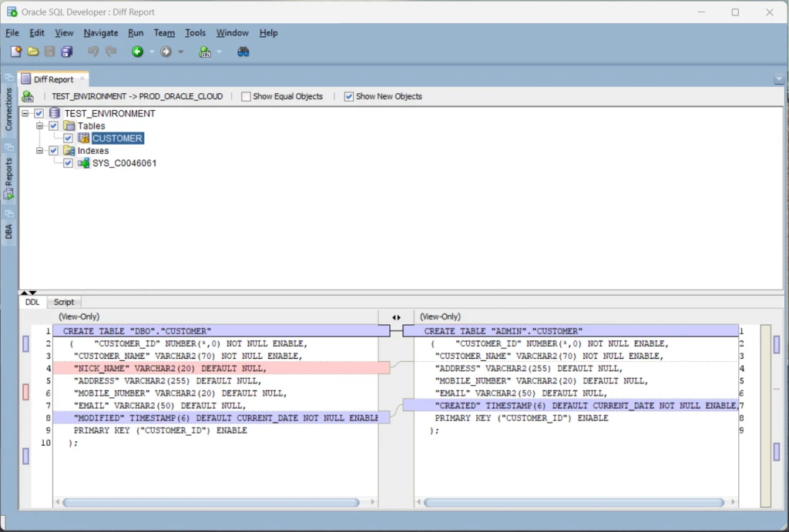Viewport: 789px width, 532px height.
Task: Click the Tables folder icon
Action: coord(69,125)
